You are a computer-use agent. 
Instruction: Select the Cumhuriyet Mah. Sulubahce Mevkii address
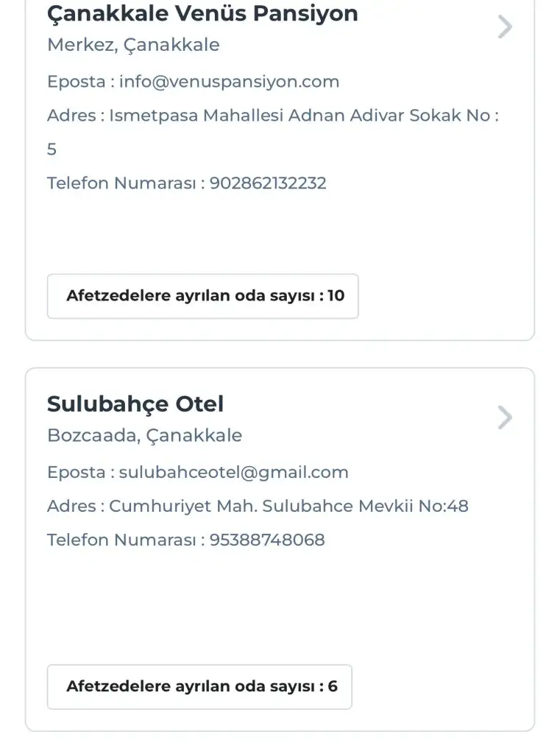tap(288, 506)
